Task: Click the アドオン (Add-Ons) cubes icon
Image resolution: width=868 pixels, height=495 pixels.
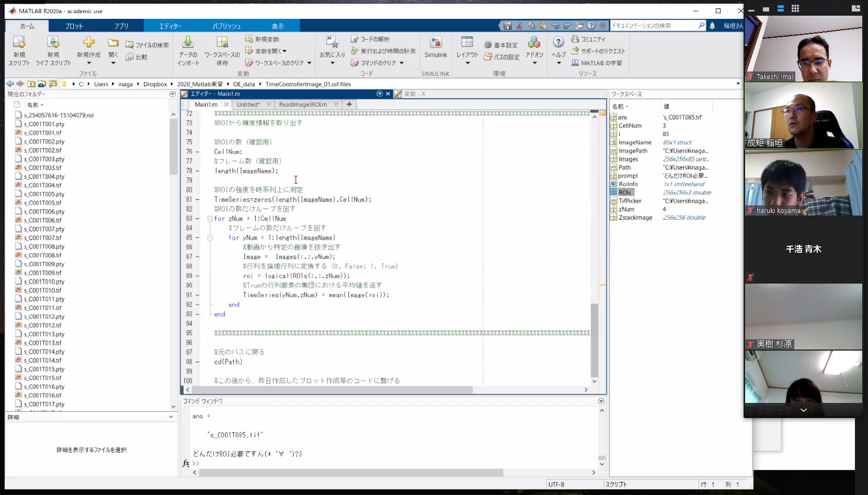Action: point(534,43)
